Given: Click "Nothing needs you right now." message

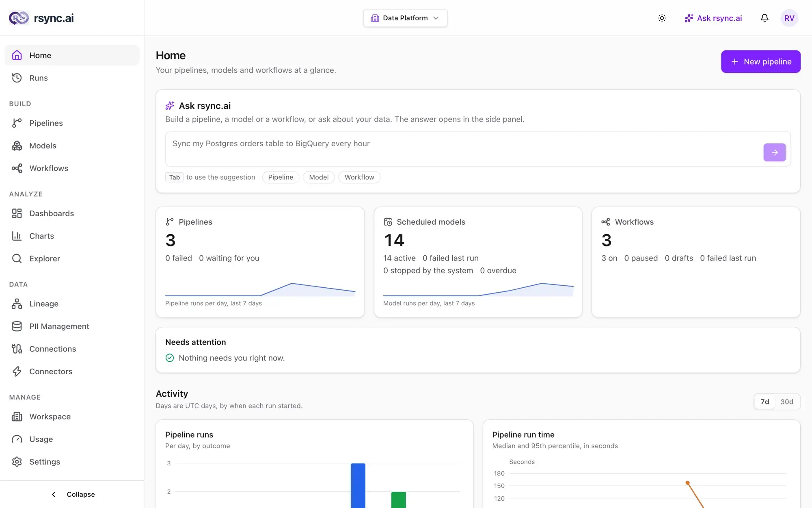Looking at the screenshot, I should click(231, 358).
